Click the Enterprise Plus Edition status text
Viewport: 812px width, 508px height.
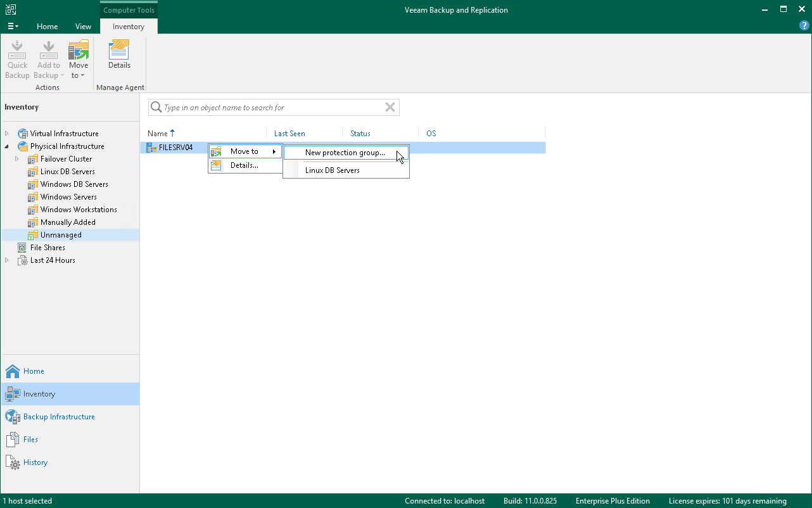click(x=612, y=501)
